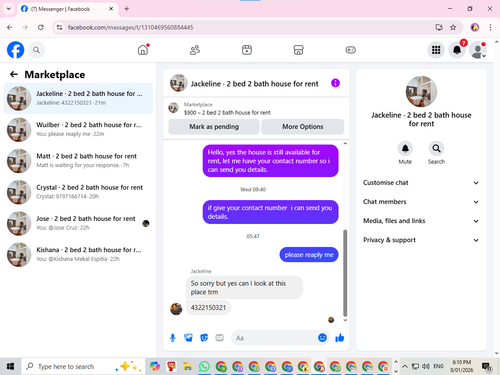
Task: Open Chrome three-dot menu
Action: pyautogui.click(x=490, y=27)
